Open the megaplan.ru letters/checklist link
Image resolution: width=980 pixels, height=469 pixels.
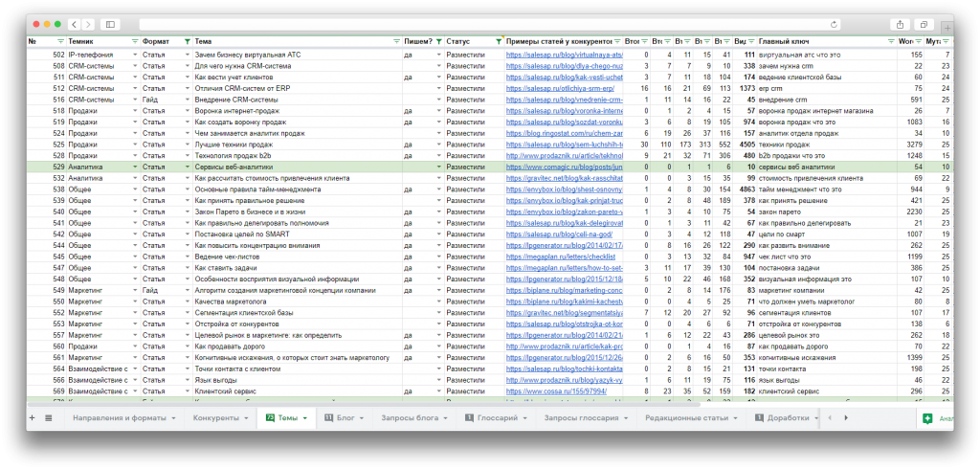pos(561,257)
